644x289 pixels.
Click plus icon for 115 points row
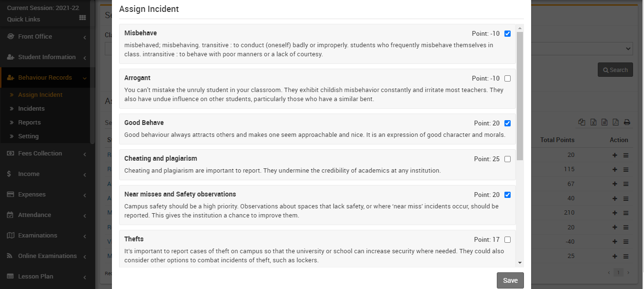614,169
